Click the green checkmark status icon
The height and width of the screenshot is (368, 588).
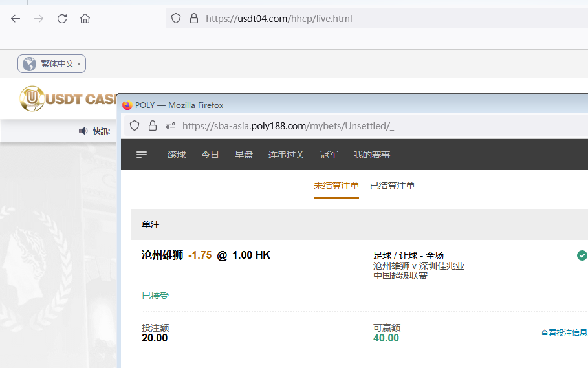(582, 255)
